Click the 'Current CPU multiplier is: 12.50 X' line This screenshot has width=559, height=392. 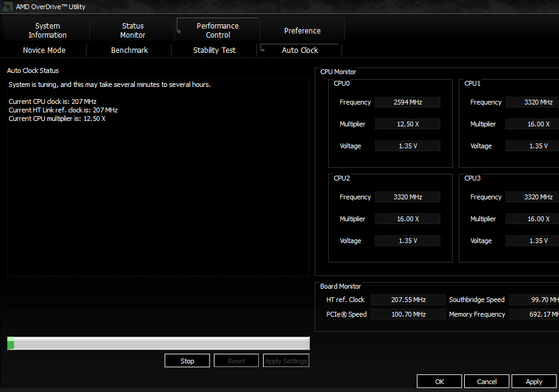[57, 119]
